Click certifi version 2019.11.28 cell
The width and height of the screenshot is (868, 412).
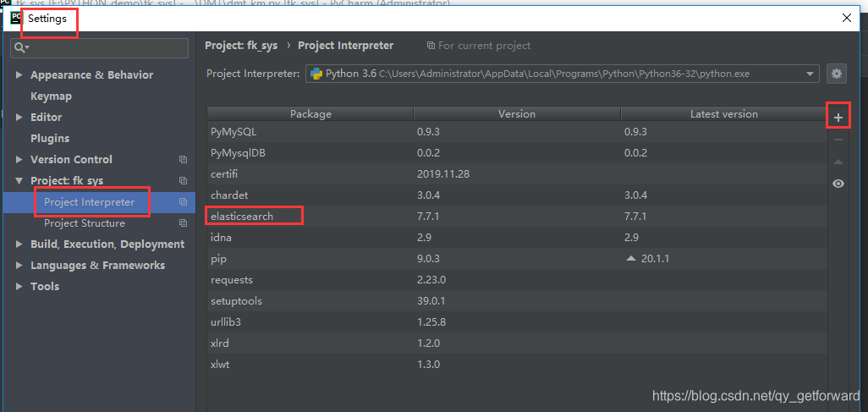(x=443, y=174)
